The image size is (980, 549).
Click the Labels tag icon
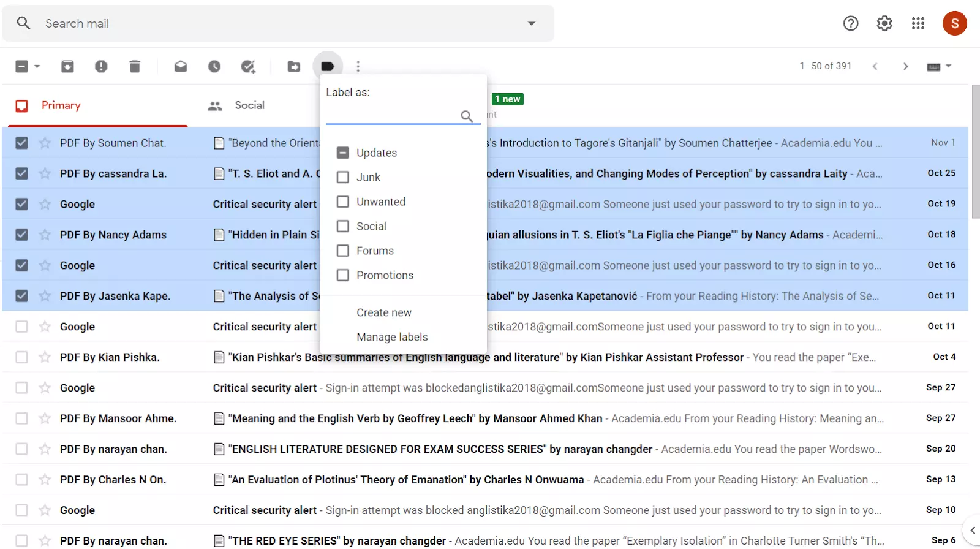[328, 66]
